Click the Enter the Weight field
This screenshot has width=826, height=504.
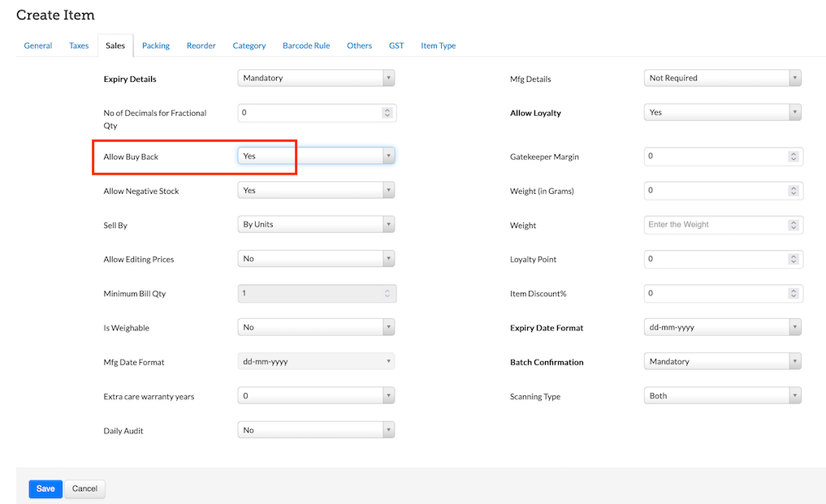point(716,225)
